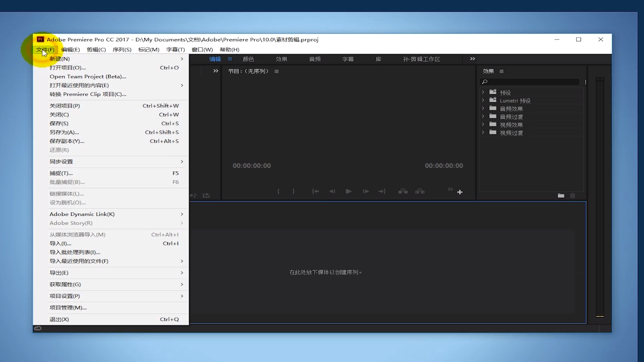Image resolution: width=644 pixels, height=362 pixels.
Task: Select 保存副本(Y)... menu entry
Action: [x=111, y=141]
